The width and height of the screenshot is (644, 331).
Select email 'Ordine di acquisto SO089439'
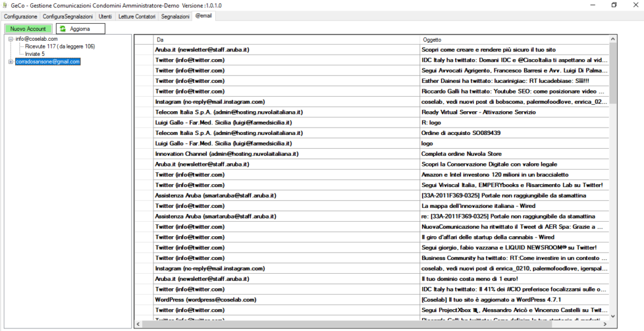tap(514, 133)
